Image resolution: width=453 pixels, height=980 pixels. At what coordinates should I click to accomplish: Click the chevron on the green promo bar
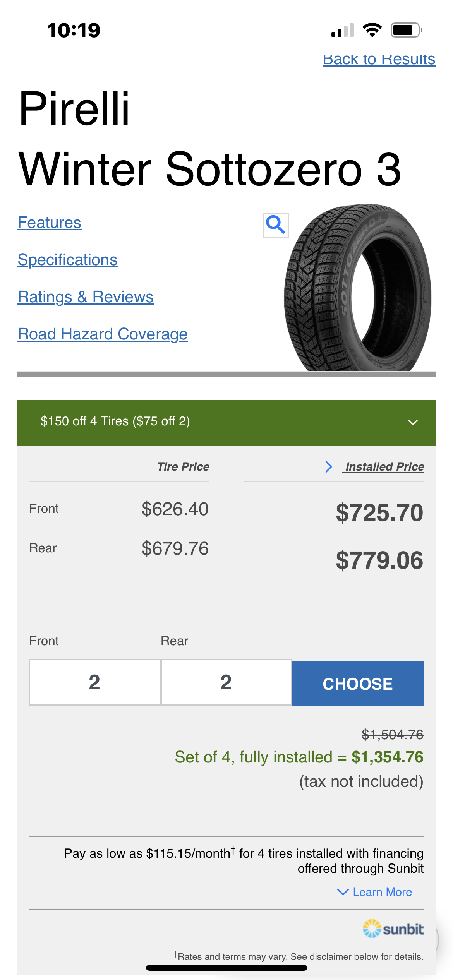click(x=413, y=422)
